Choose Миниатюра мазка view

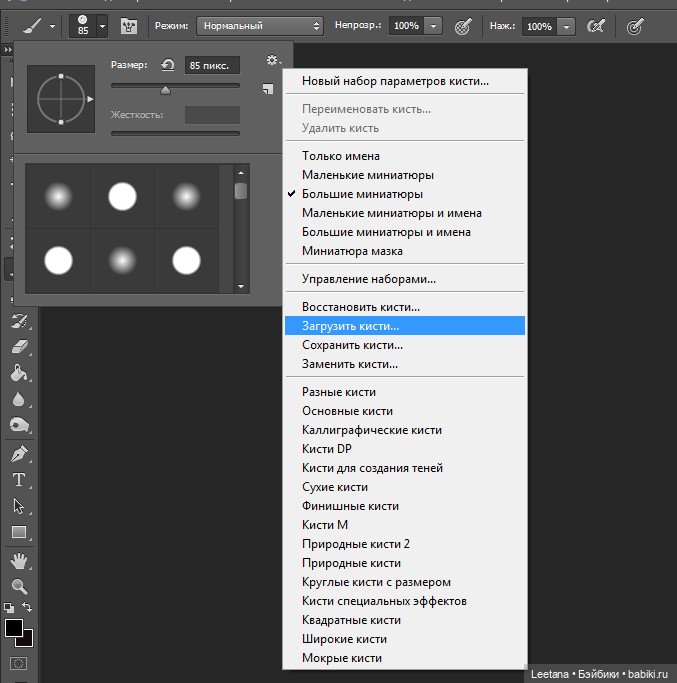405,251
